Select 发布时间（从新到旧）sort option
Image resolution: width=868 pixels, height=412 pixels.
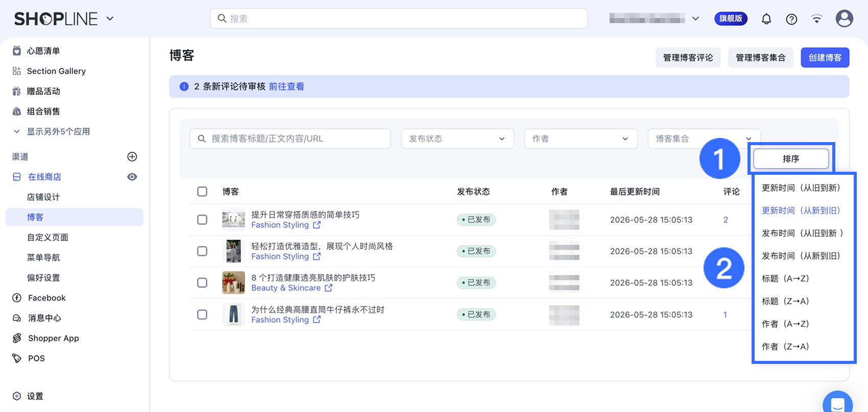coord(801,256)
